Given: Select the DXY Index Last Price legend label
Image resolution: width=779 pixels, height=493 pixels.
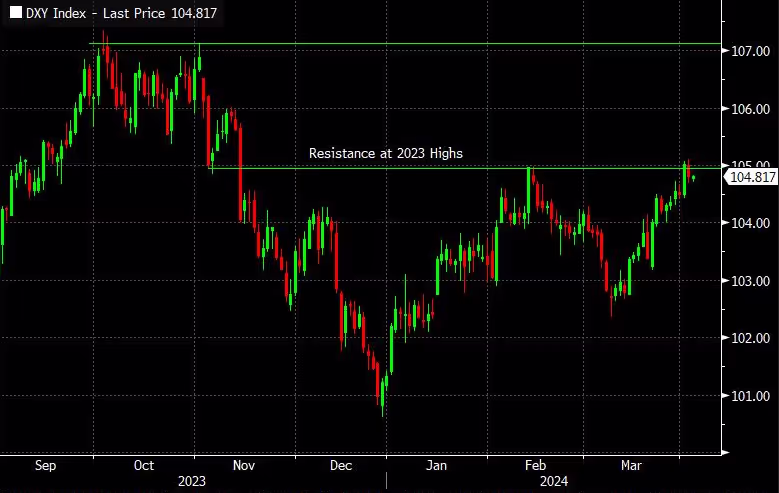Looking at the screenshot, I should 121,13.
